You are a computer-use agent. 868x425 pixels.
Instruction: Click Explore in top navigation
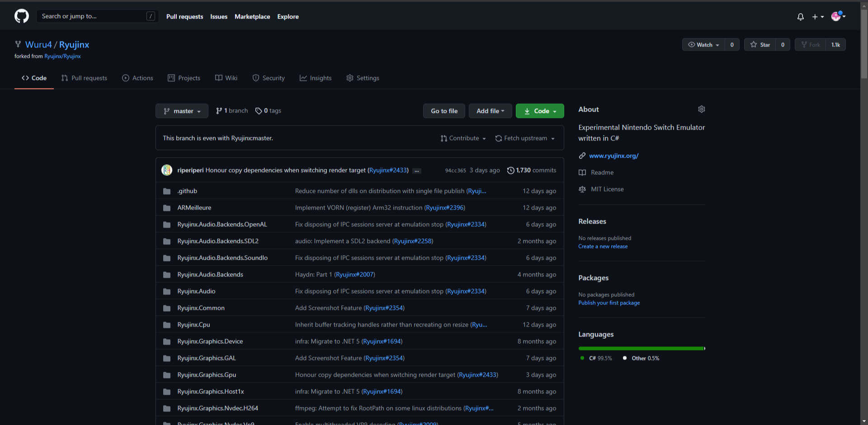tap(288, 17)
